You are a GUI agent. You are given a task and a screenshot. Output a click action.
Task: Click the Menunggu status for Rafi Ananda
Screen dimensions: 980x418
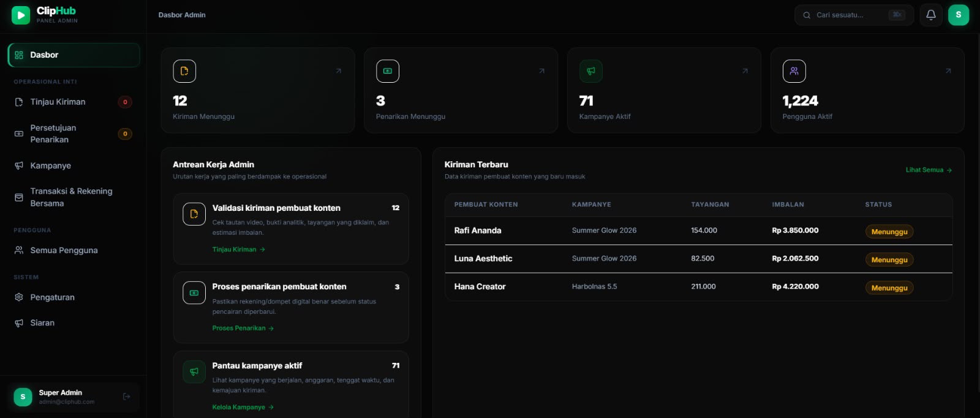pos(889,232)
